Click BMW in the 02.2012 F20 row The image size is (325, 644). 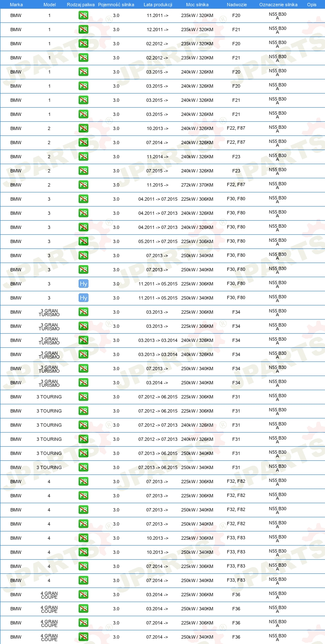(16, 44)
